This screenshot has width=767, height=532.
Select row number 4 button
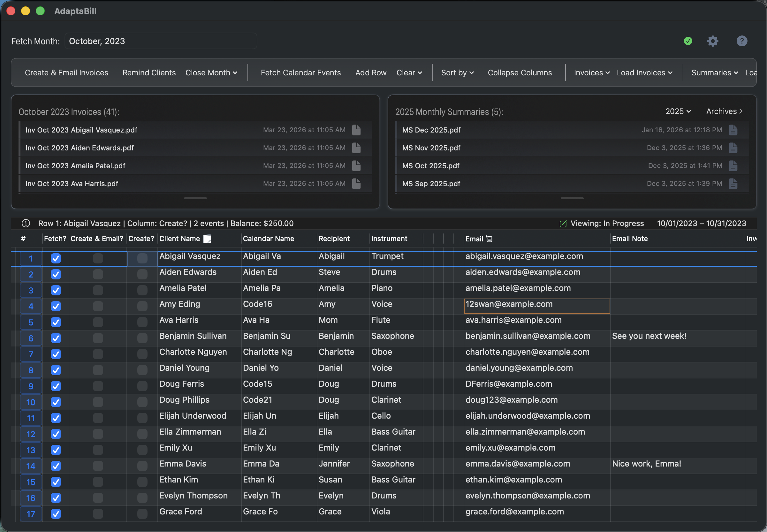pos(31,306)
